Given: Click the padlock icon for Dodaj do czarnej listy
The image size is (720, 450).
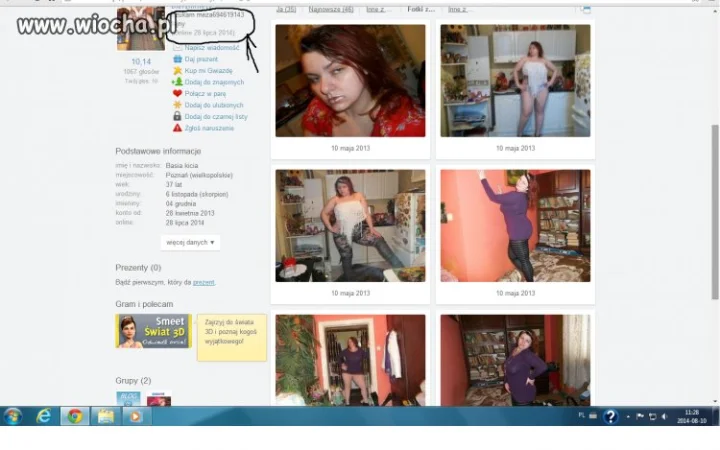Looking at the screenshot, I should tap(177, 116).
